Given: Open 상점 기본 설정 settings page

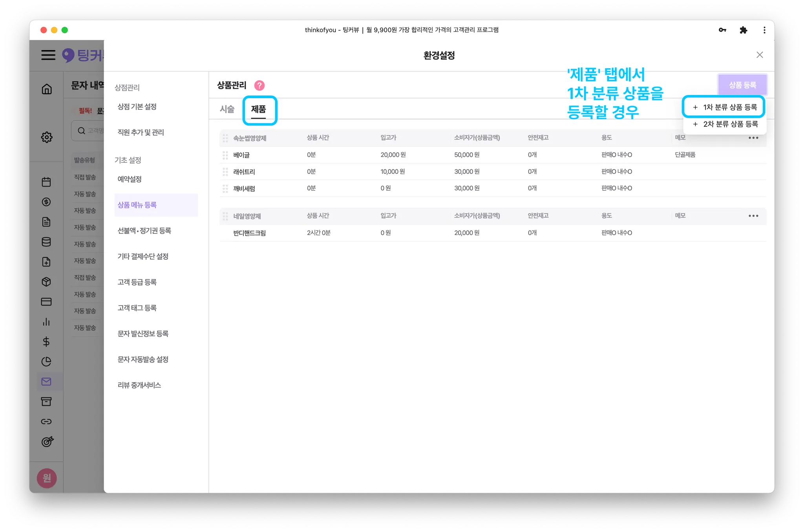Looking at the screenshot, I should click(137, 107).
